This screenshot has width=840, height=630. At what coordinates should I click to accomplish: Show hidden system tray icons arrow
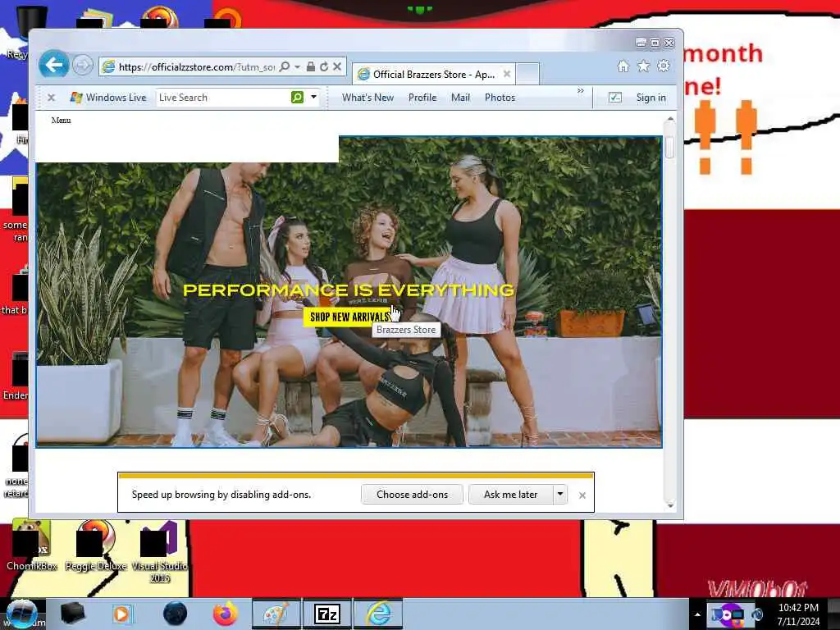click(697, 614)
